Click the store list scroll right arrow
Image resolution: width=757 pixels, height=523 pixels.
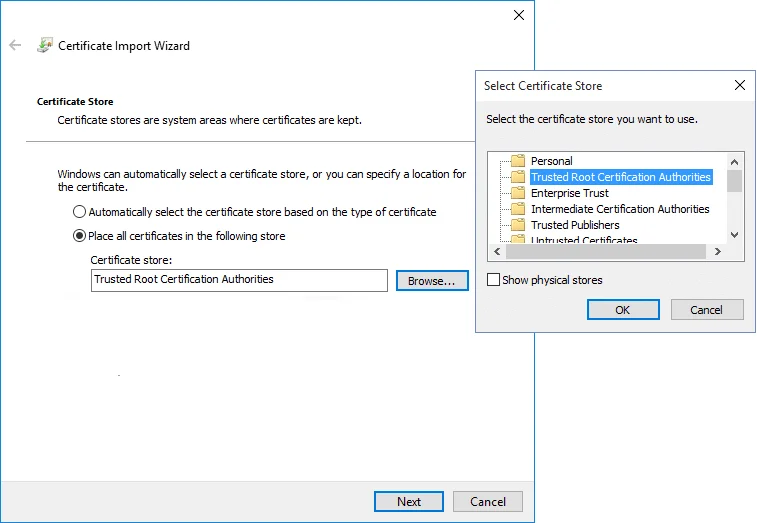717,251
